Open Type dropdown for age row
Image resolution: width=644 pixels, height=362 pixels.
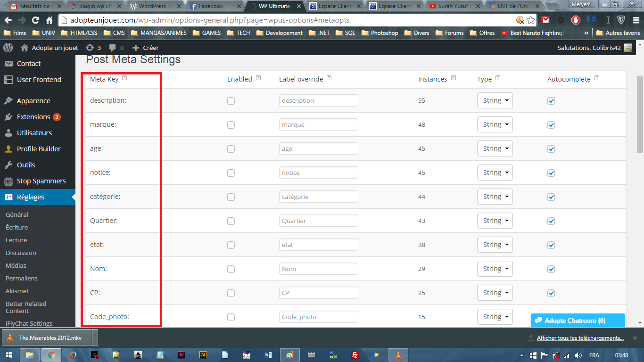pos(495,148)
